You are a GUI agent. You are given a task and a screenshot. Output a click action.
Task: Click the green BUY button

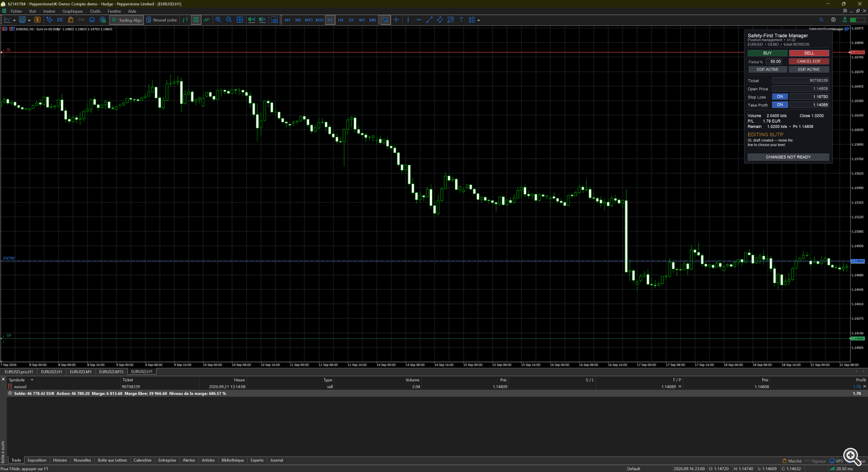(767, 53)
